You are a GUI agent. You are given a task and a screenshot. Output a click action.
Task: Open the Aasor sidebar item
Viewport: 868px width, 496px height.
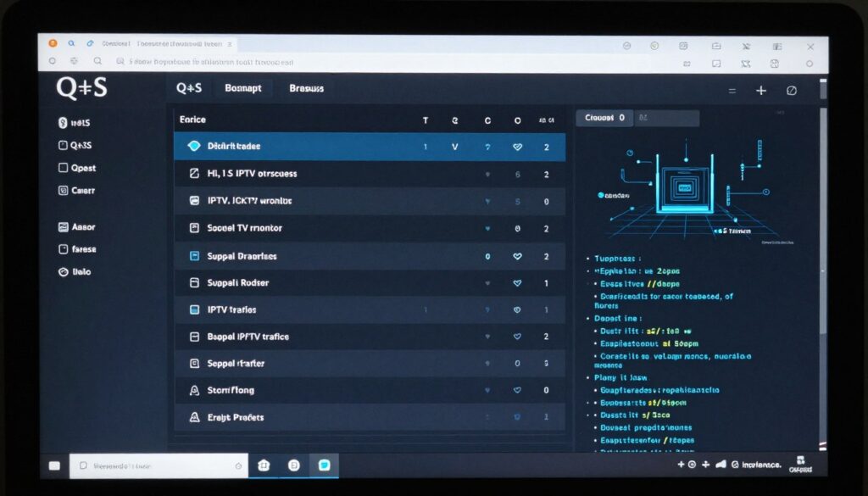coord(77,227)
